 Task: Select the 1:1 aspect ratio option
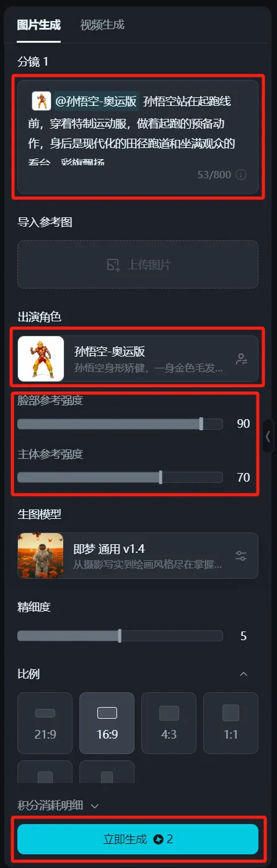point(231,723)
